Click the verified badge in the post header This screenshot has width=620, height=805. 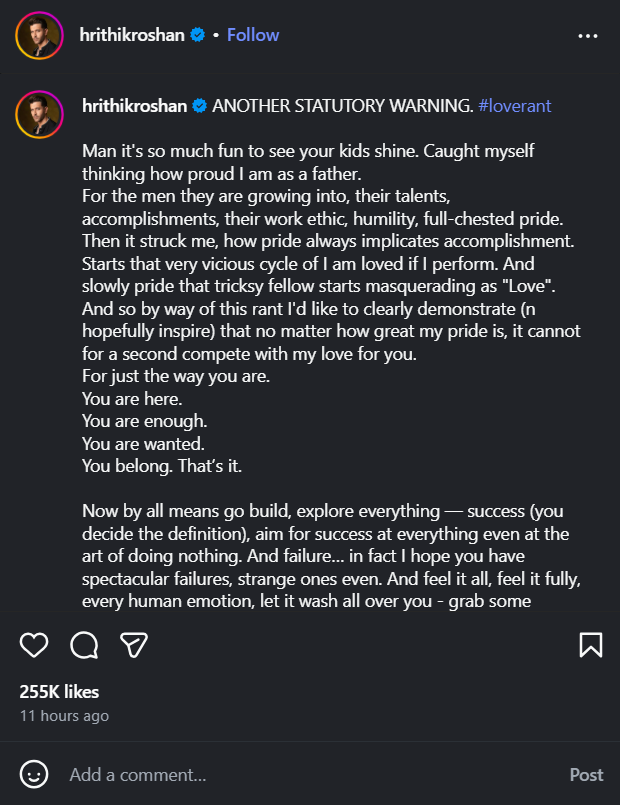point(198,35)
